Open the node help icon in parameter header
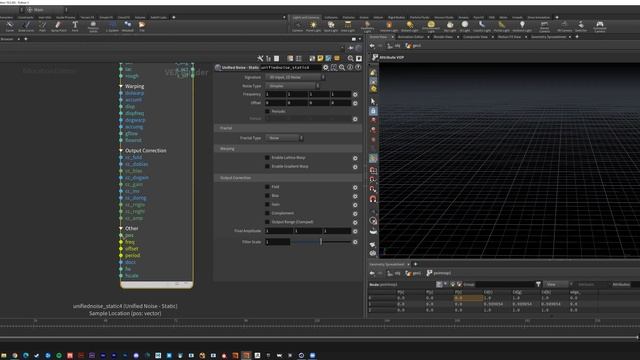This screenshot has height=360, width=640. [x=358, y=67]
